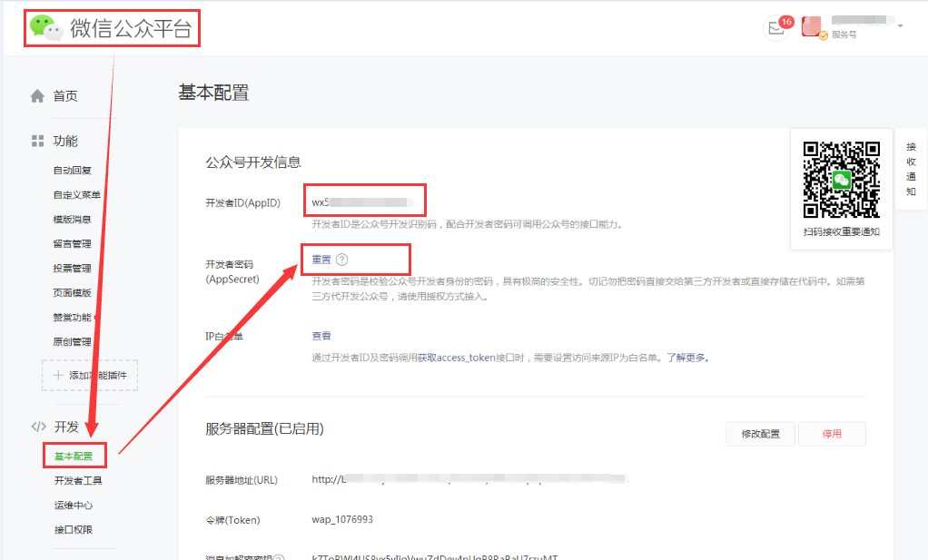Open 页面模版 in the sidebar
This screenshot has height=560, width=928.
pyautogui.click(x=73, y=293)
